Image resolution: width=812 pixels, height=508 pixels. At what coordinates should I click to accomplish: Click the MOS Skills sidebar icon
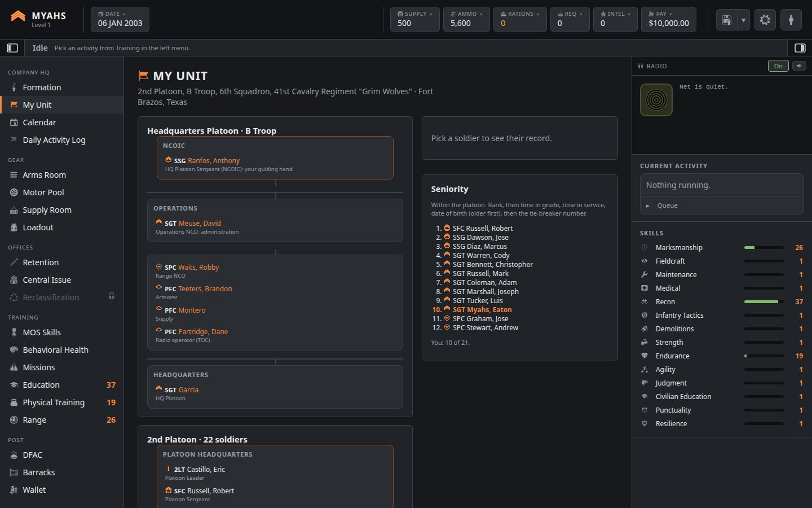pos(14,332)
